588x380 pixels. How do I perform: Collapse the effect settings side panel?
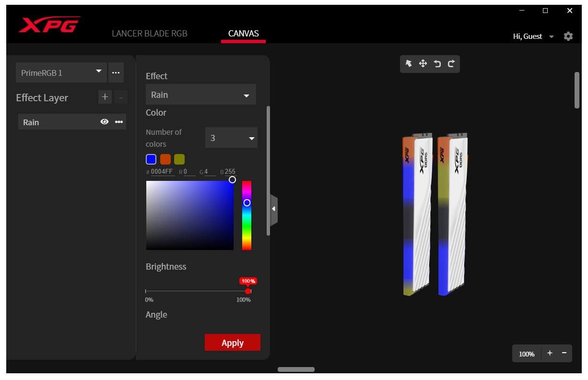[x=273, y=209]
